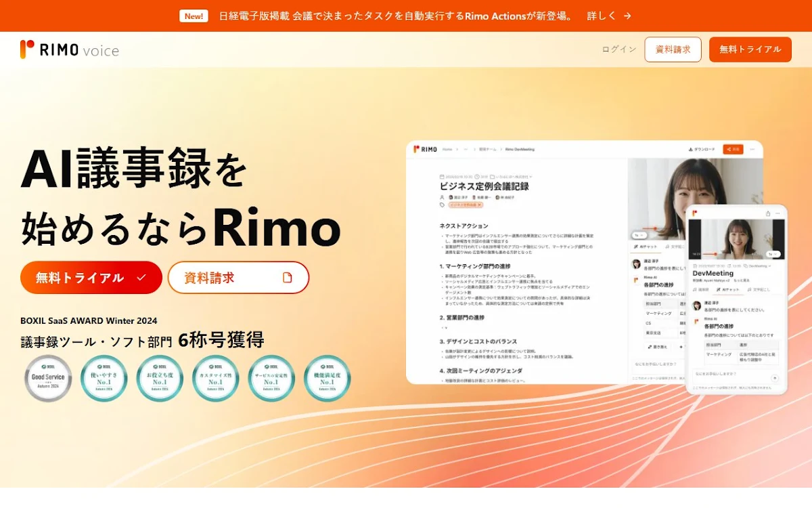Click the RIMO voice logo in header
812x508 pixels.
tap(70, 49)
